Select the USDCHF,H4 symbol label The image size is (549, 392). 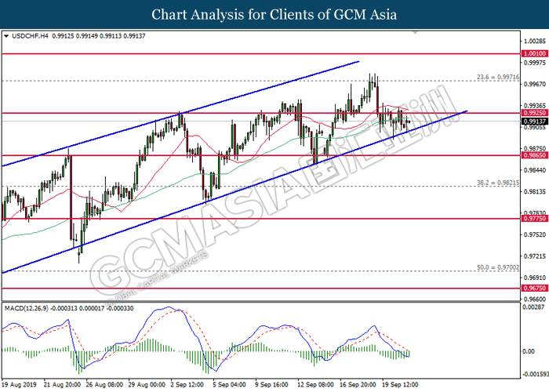point(30,36)
